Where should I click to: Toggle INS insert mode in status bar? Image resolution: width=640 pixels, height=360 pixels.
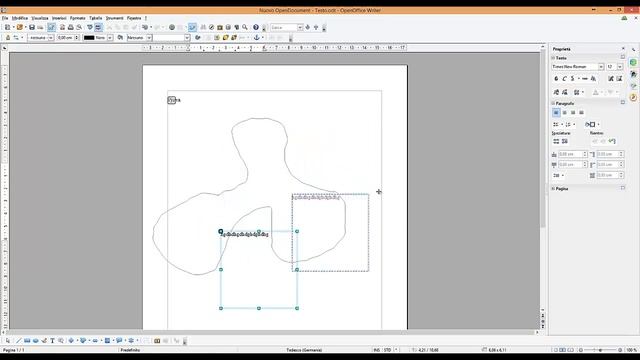point(376,350)
